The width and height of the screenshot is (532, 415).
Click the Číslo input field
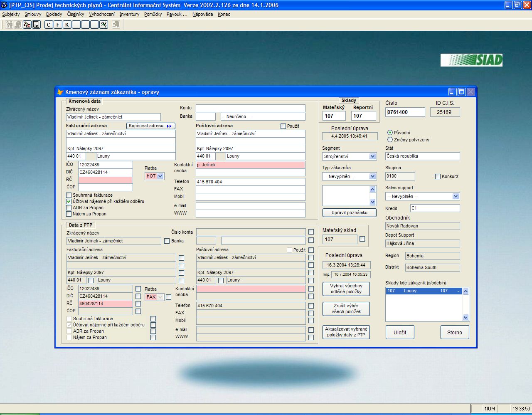pos(405,112)
